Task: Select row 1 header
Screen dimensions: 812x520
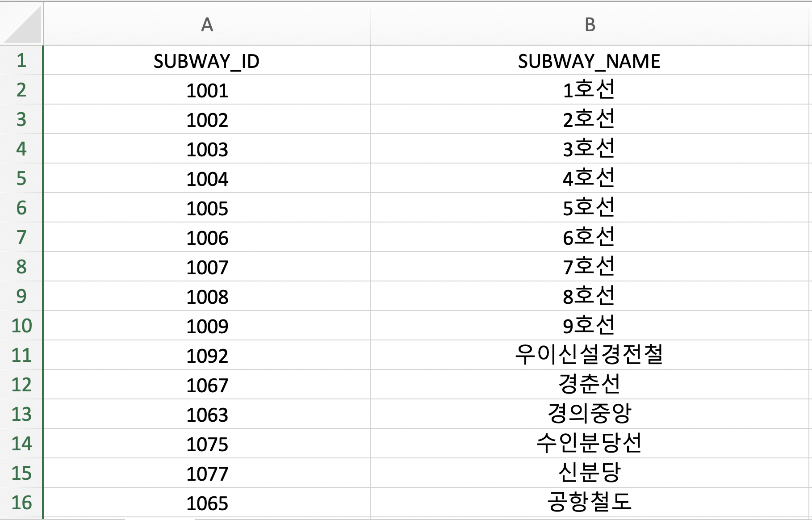Action: tap(21, 60)
